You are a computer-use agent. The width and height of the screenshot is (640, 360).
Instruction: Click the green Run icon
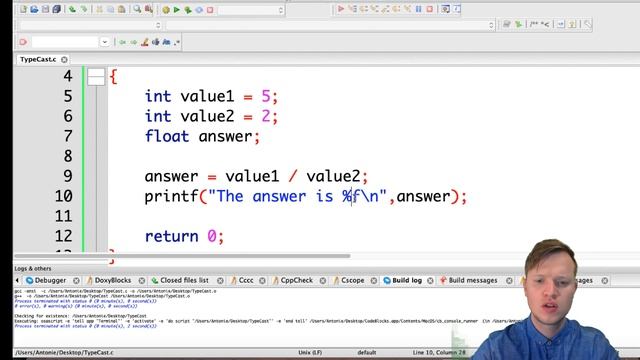(177, 9)
